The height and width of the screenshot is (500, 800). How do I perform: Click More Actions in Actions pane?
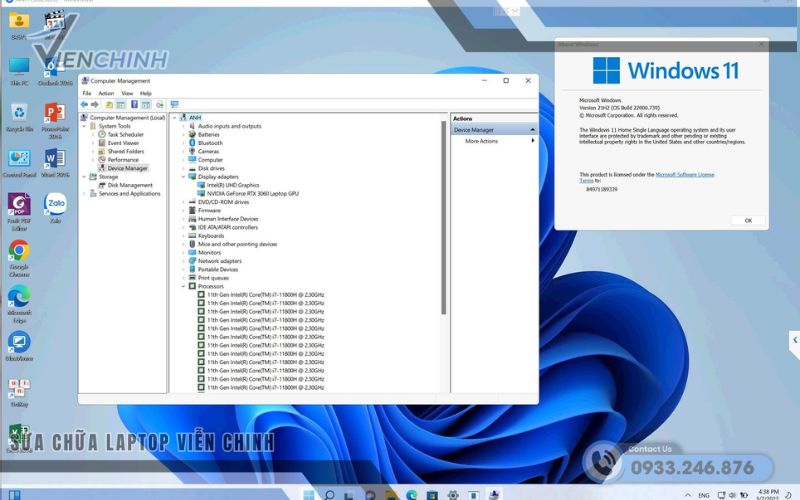pos(481,141)
